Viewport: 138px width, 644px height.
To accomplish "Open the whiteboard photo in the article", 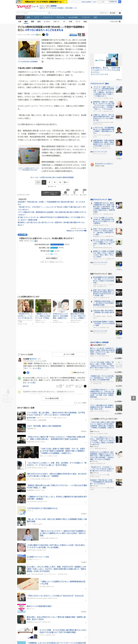I will [29, 156].
